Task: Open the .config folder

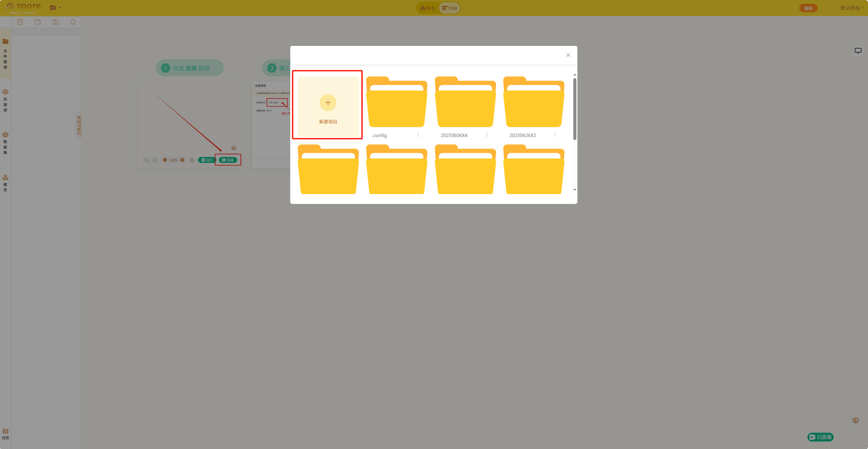Action: 396,102
